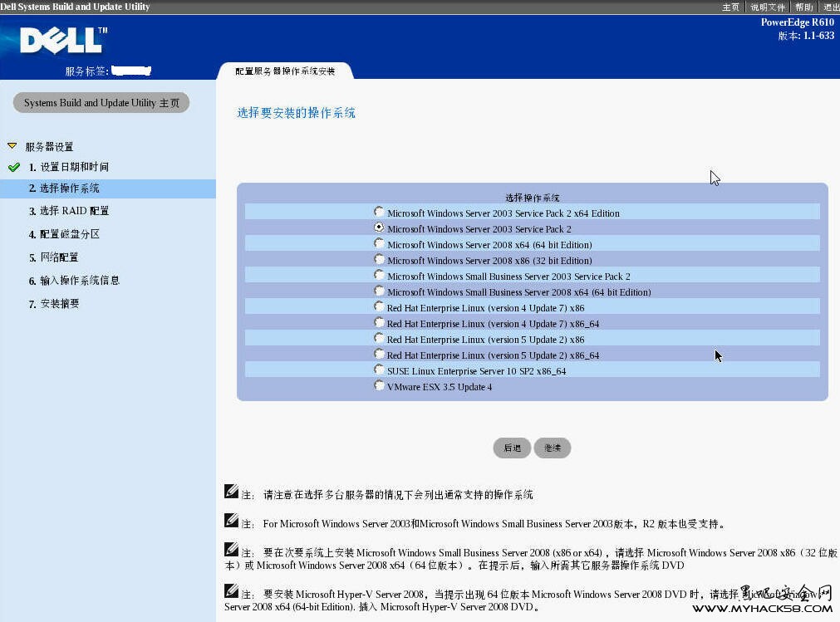Collapse the 服务器设置 tree section
Viewport: 840px width, 622px height.
tap(12, 146)
